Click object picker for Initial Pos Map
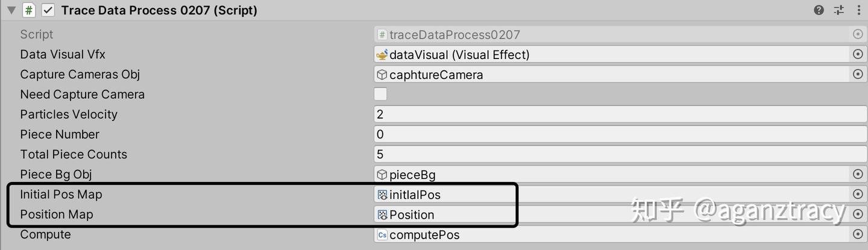Viewport: 868px width, 250px height. pyautogui.click(x=858, y=195)
